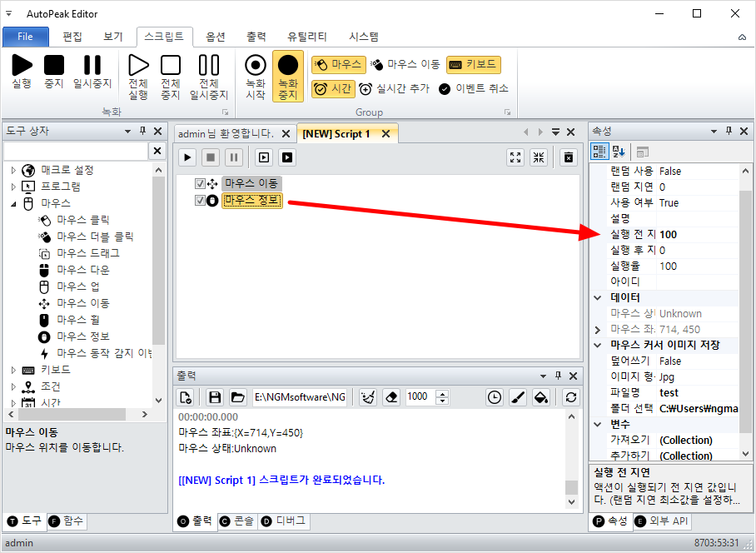Expand the 조건 tree node

click(13, 386)
